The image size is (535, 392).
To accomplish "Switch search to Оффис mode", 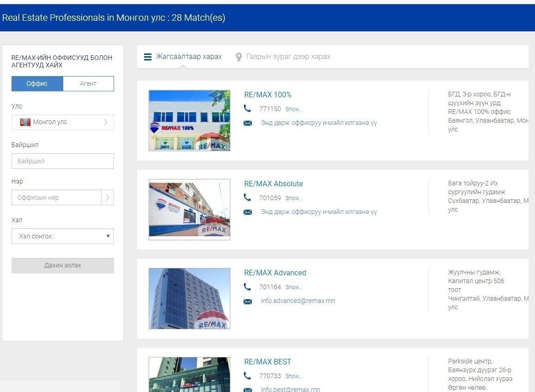I will pos(37,83).
